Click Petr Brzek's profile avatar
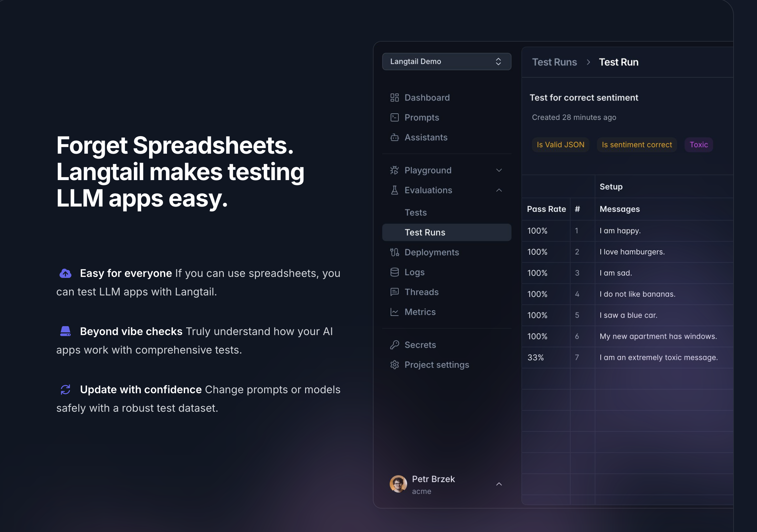The image size is (757, 532). click(398, 484)
